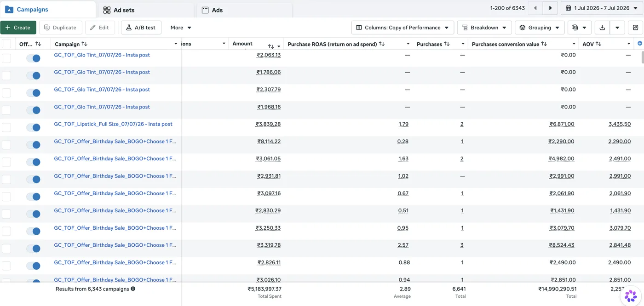Open the Breakdown dropdown

(484, 28)
